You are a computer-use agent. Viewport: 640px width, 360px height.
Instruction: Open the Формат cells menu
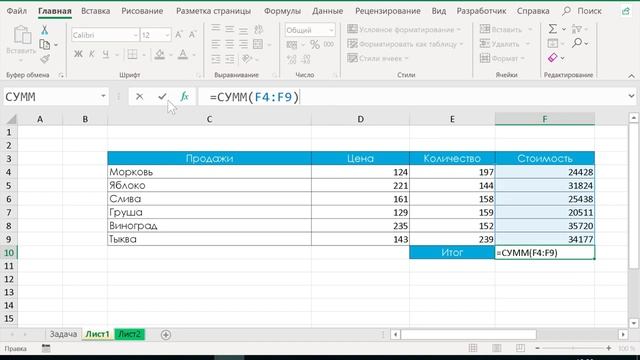coord(502,59)
